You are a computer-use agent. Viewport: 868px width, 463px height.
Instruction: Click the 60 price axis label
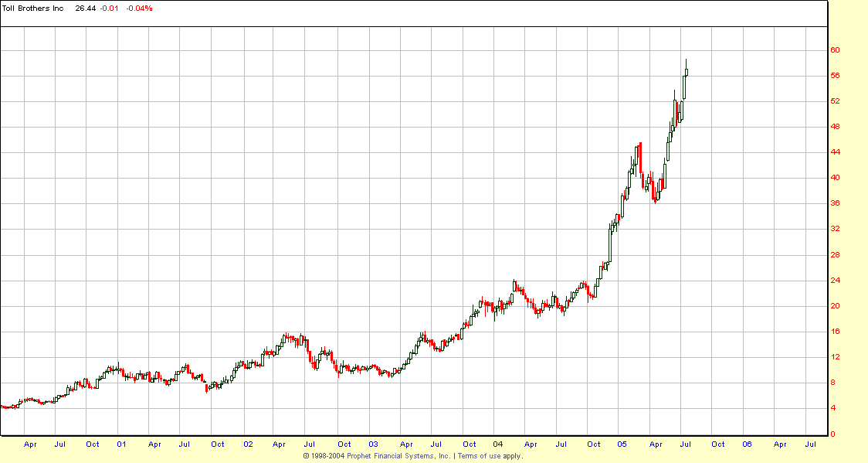[835, 50]
